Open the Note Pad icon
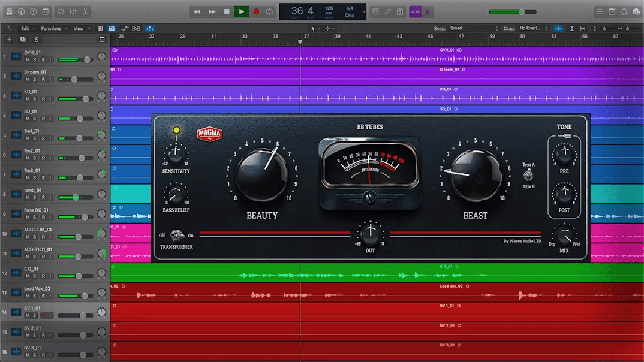644x362 pixels. [612, 12]
